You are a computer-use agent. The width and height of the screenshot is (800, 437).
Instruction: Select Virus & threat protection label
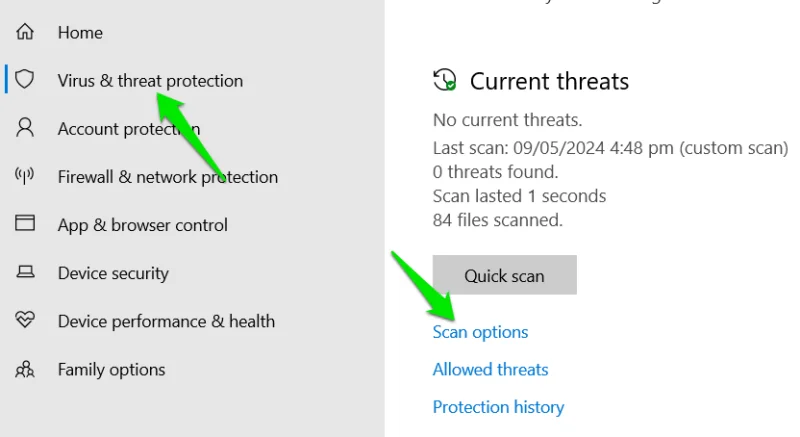click(x=150, y=81)
